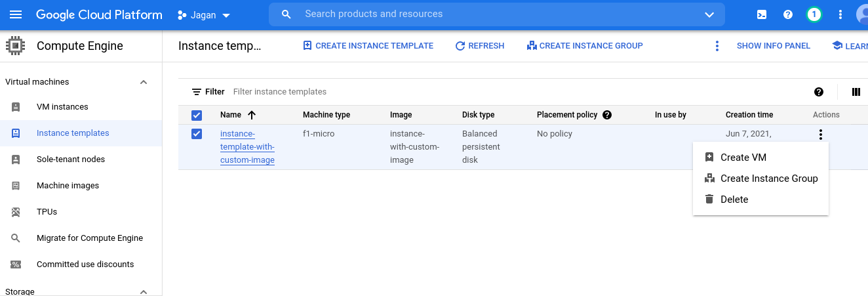The image size is (868, 296).
Task: Click the f1-micro machine type cell
Action: pyautogui.click(x=319, y=134)
